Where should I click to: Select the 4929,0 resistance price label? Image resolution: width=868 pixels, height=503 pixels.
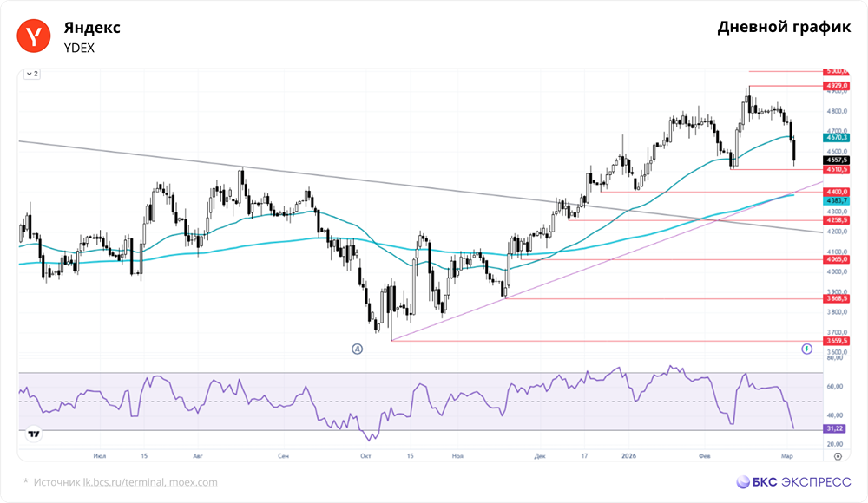[837, 86]
